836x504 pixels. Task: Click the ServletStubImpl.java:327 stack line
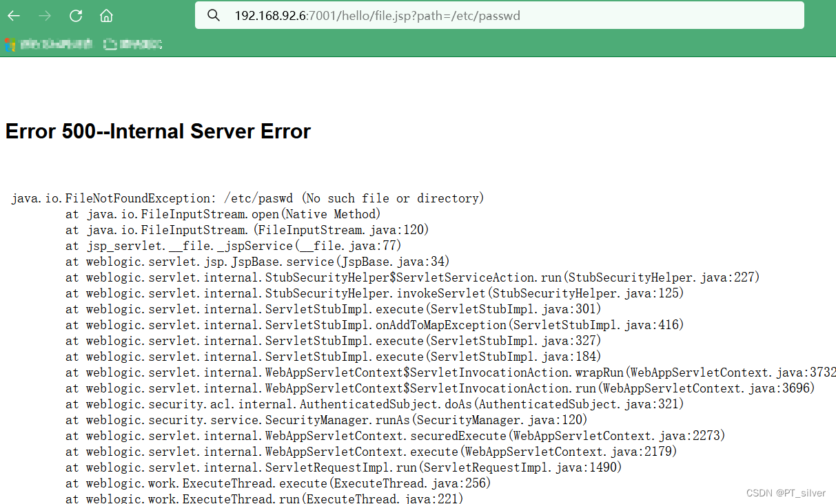(x=334, y=341)
